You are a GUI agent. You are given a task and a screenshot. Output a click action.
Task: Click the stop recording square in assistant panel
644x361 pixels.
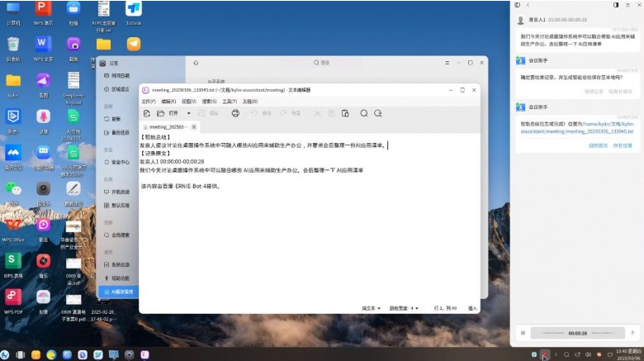coord(523,333)
